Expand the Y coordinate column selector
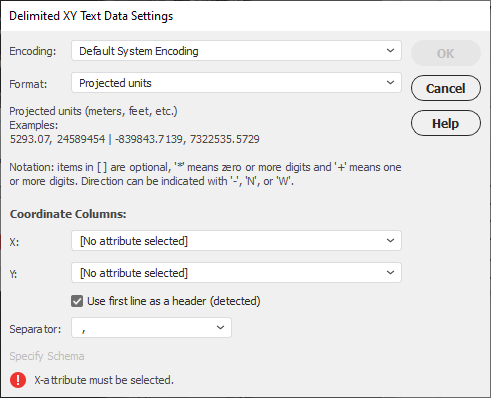The image size is (491, 398). [x=236, y=273]
